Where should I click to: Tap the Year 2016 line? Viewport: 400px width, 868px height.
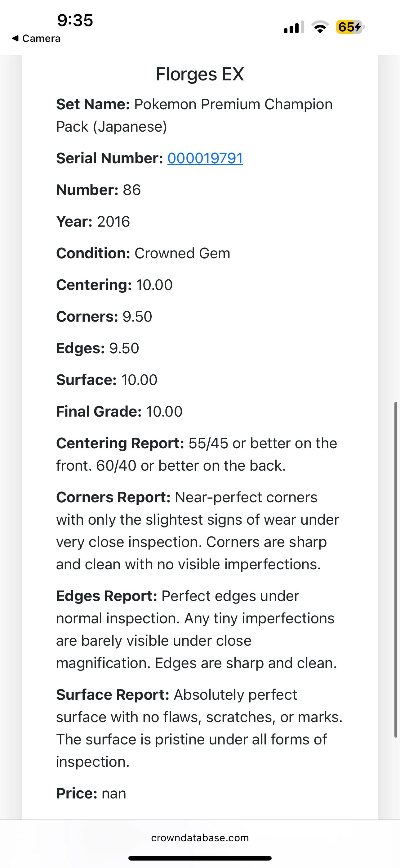[x=93, y=221]
